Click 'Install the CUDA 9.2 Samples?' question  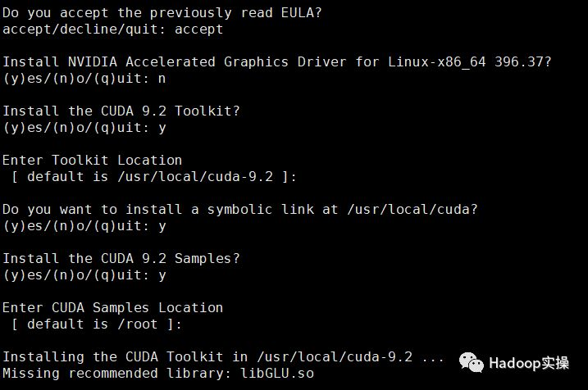pos(121,259)
